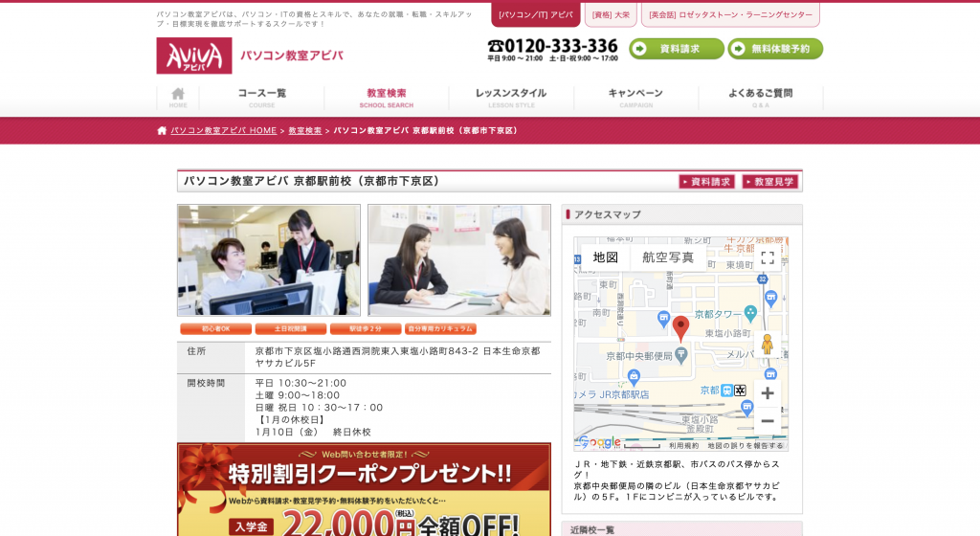Click the 1月10日(金) 終日休校 text
Image resolution: width=980 pixels, height=536 pixels.
pos(313,432)
